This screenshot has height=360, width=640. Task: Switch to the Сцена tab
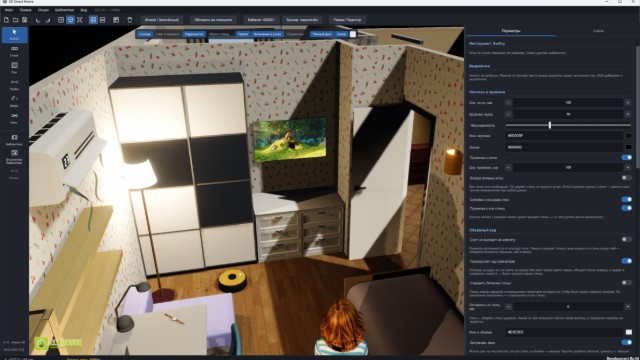[598, 31]
